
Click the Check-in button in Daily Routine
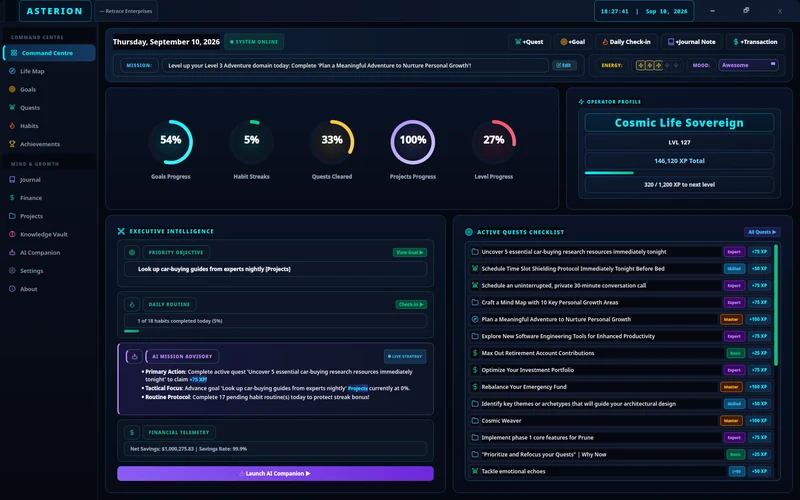click(411, 304)
